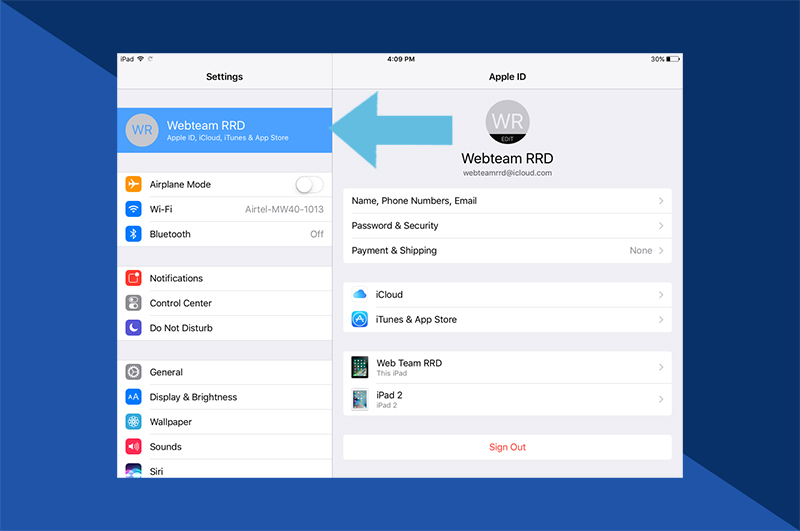The image size is (800, 531).
Task: Open Wallpaper settings
Action: pos(224,422)
